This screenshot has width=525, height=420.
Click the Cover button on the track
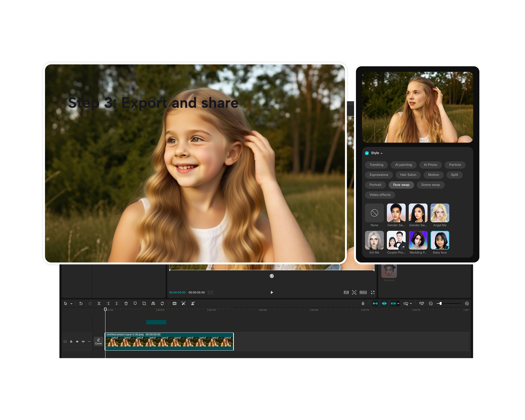point(98,341)
